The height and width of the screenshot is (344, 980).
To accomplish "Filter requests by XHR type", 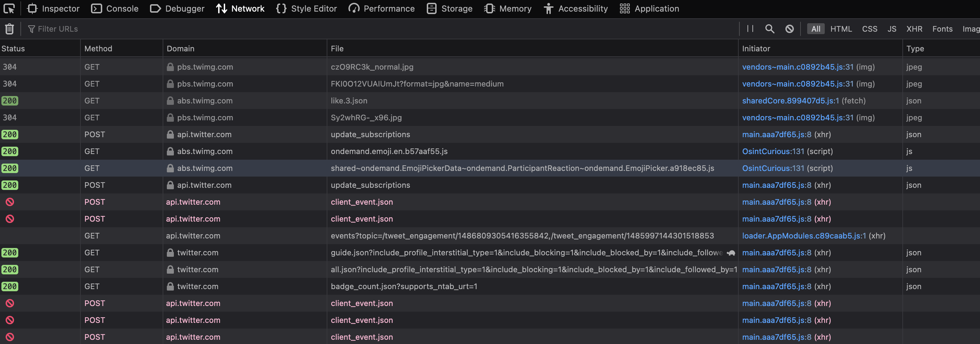I will (x=914, y=29).
